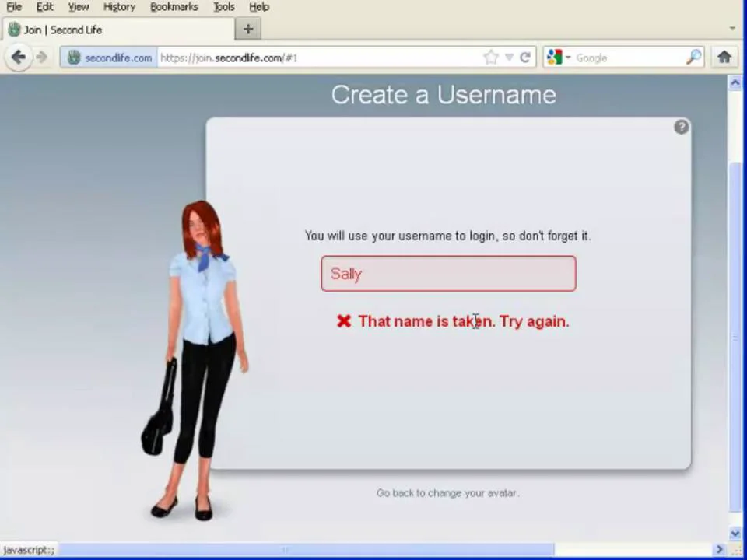Click the username field containing Sally
The width and height of the screenshot is (747, 560).
tap(448, 273)
